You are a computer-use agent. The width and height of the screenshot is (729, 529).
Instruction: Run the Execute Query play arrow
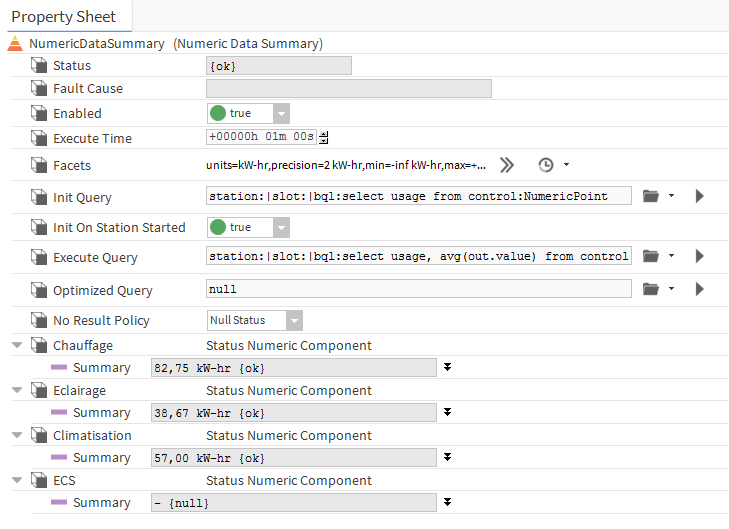click(699, 256)
